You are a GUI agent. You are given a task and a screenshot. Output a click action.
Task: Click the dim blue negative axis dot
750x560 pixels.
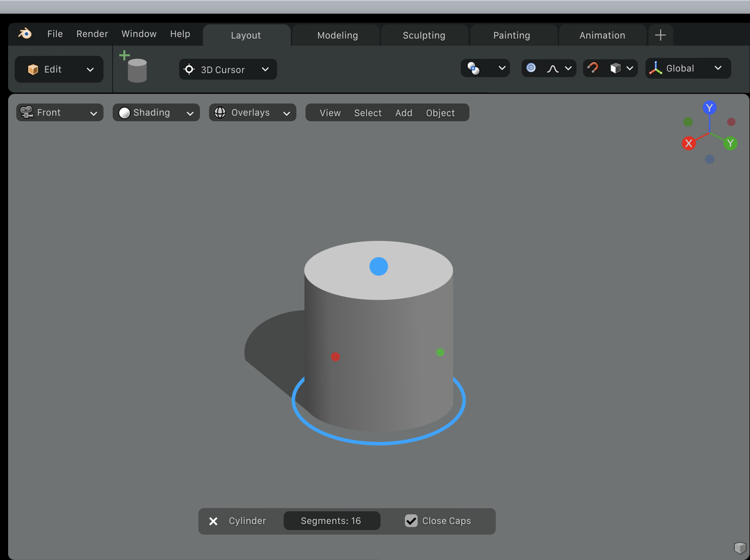tap(709, 159)
